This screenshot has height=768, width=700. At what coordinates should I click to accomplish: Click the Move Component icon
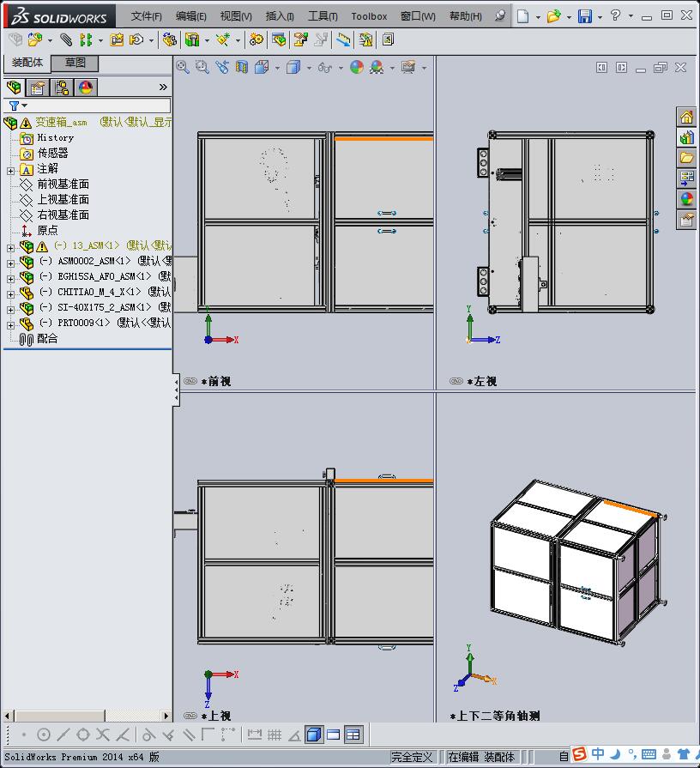click(136, 39)
